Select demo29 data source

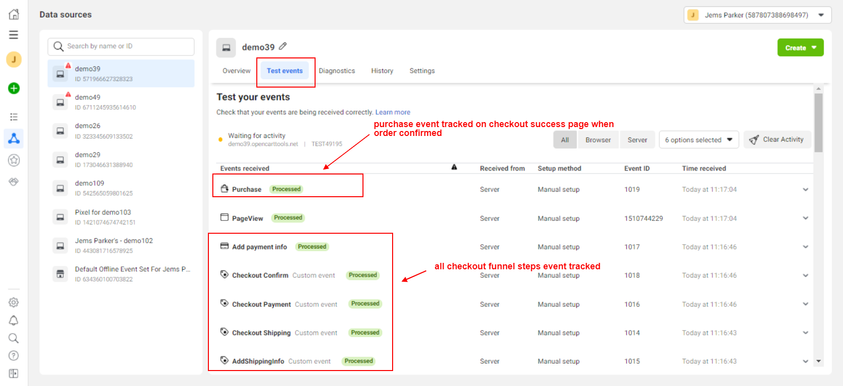(x=121, y=159)
